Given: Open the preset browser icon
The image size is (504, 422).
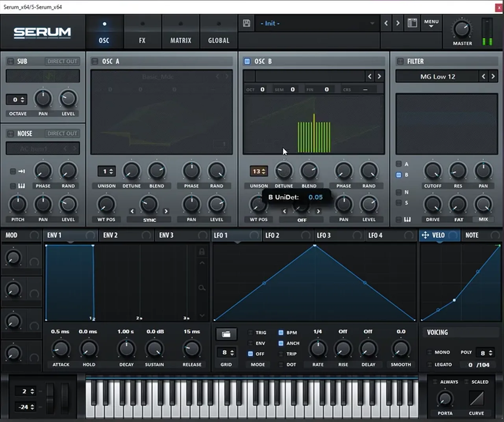Looking at the screenshot, I should pyautogui.click(x=412, y=23).
